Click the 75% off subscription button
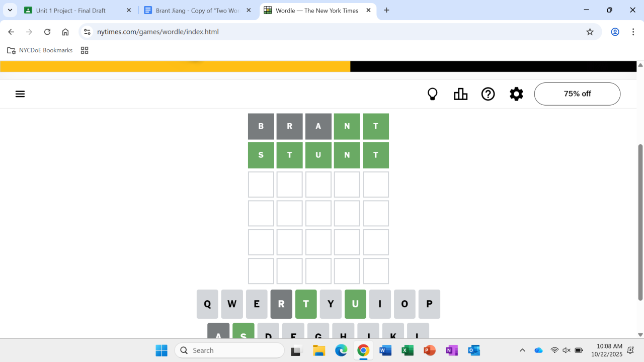644x362 pixels. 577,94
